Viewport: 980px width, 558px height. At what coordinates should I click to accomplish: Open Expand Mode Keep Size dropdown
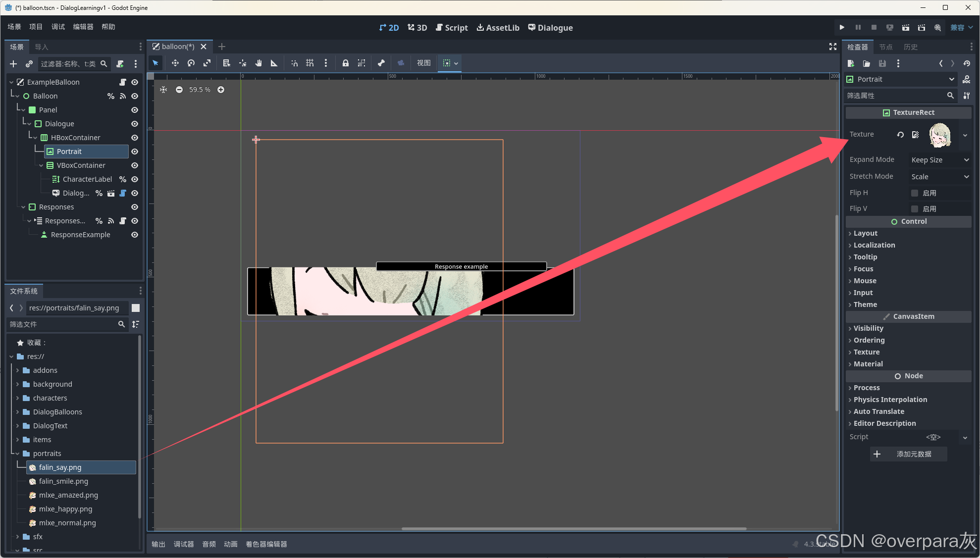(940, 160)
